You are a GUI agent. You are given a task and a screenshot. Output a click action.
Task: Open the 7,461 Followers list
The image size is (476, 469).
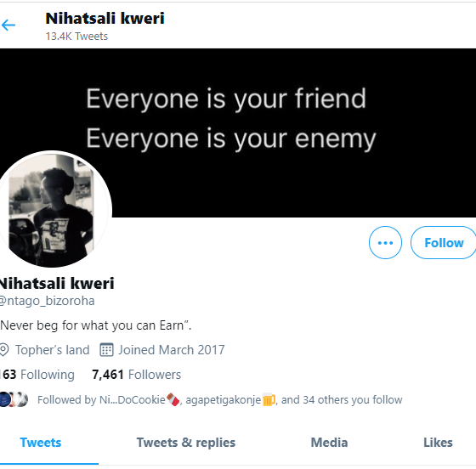point(136,375)
